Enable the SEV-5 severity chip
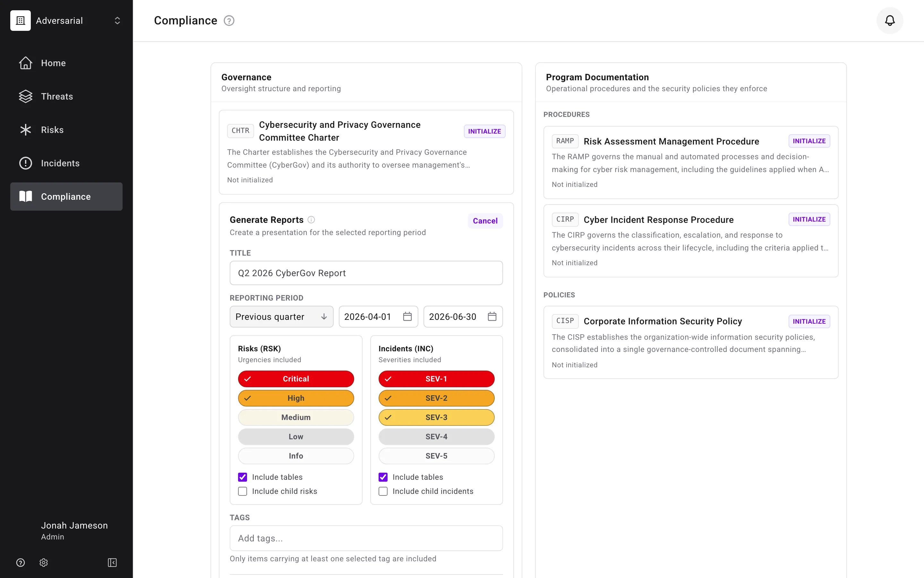Image resolution: width=924 pixels, height=578 pixels. click(x=436, y=456)
